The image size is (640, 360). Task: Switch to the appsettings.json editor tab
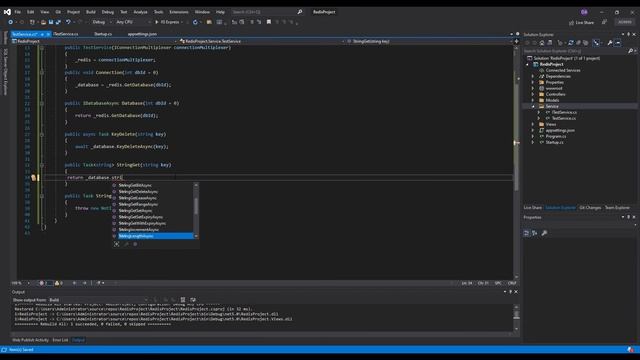142,34
